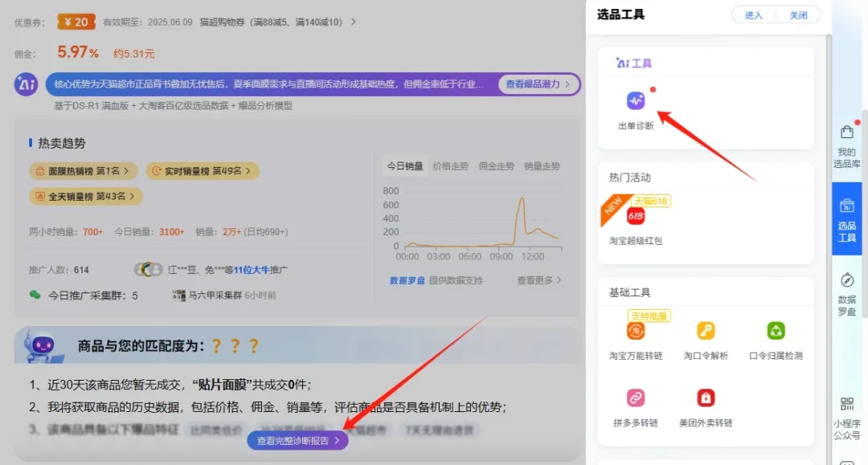Image resolution: width=868 pixels, height=465 pixels.
Task: Open the 拼多多转链 link icon
Action: click(636, 398)
